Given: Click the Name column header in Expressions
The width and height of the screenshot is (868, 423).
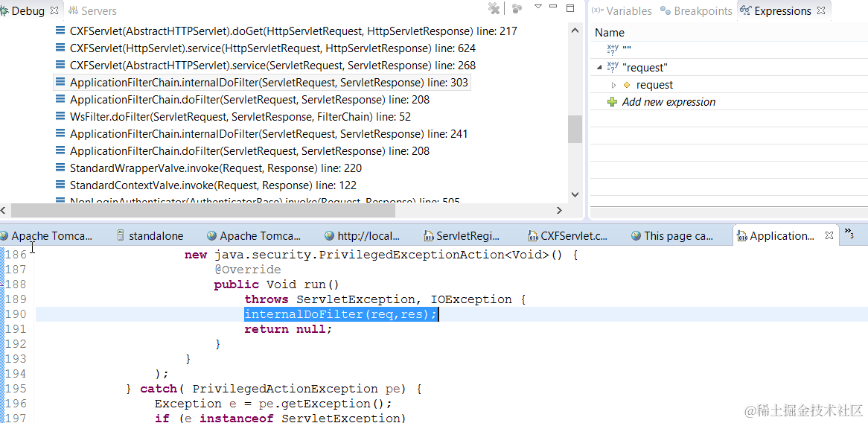Looking at the screenshot, I should pyautogui.click(x=610, y=33).
